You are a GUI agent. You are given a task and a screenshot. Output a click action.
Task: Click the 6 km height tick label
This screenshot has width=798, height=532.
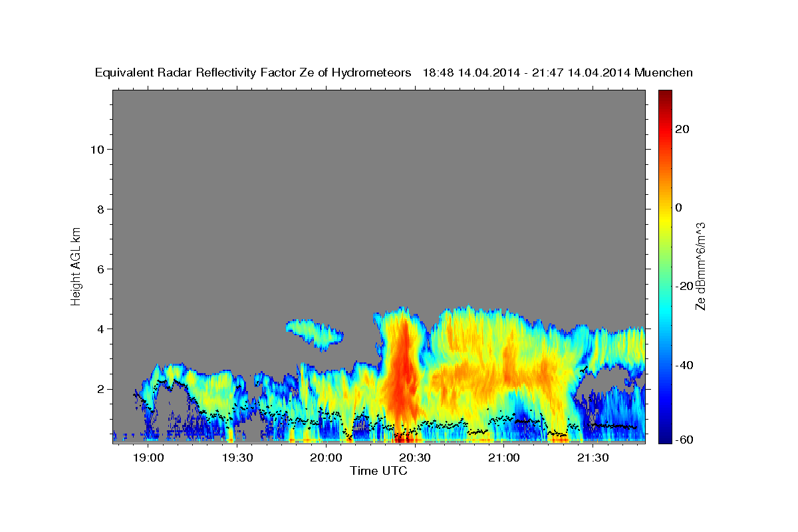pos(100,269)
